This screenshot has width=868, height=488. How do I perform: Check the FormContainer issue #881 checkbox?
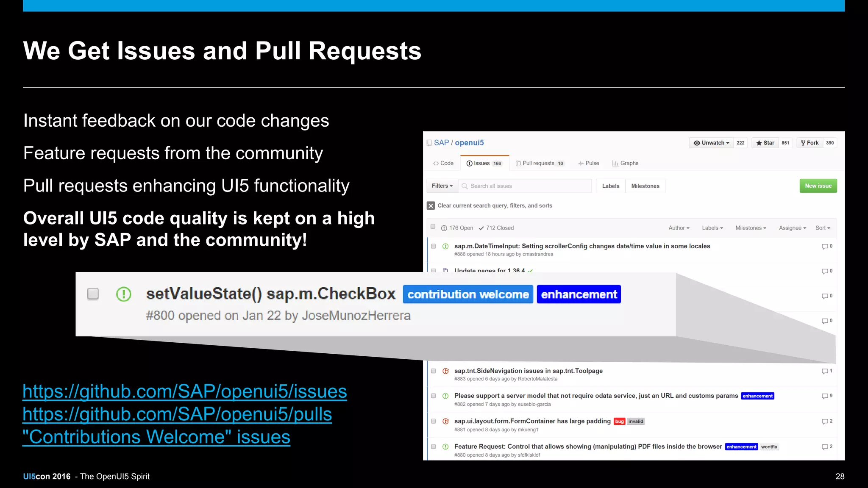click(433, 421)
